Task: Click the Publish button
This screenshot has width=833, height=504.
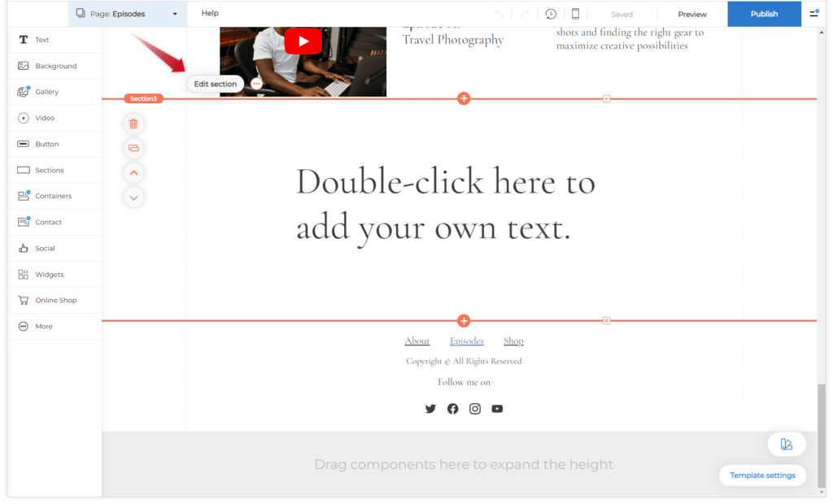Action: click(x=764, y=14)
